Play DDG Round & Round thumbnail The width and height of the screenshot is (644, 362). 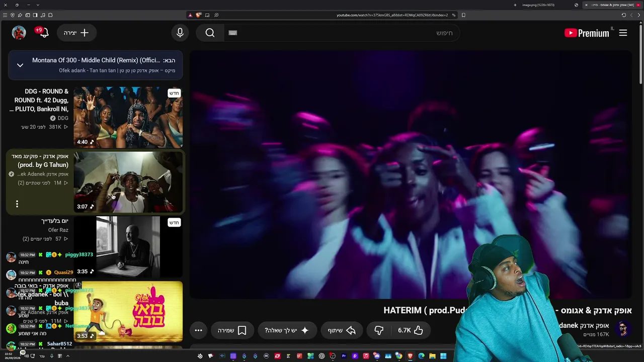pyautogui.click(x=128, y=117)
